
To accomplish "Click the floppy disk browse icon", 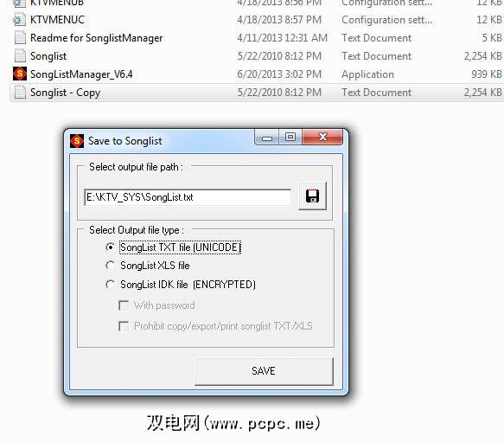I will (312, 196).
